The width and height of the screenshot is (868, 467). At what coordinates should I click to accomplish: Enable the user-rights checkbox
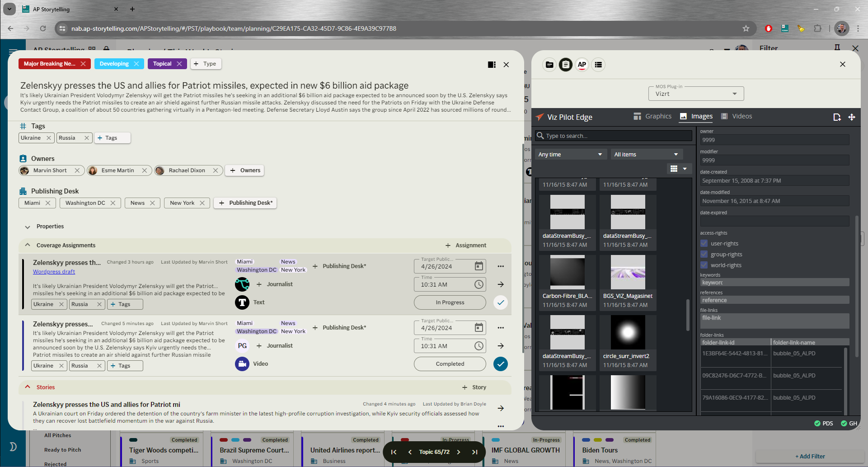pyautogui.click(x=704, y=243)
